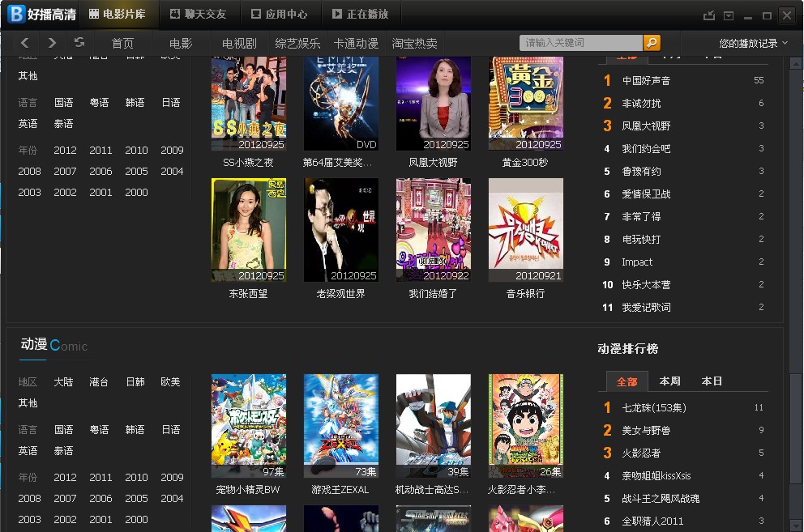Open 机动战士高达 anime thumbnail
Image resolution: width=804 pixels, height=532 pixels.
pos(434,426)
